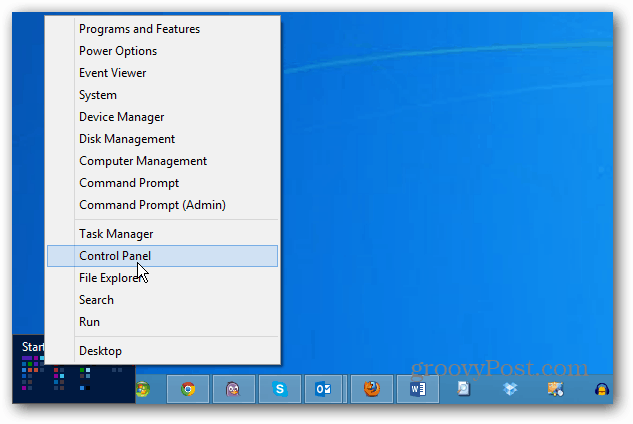Screen dimensions: 633x424
Task: Launch Skype from the taskbar
Action: coord(280,389)
